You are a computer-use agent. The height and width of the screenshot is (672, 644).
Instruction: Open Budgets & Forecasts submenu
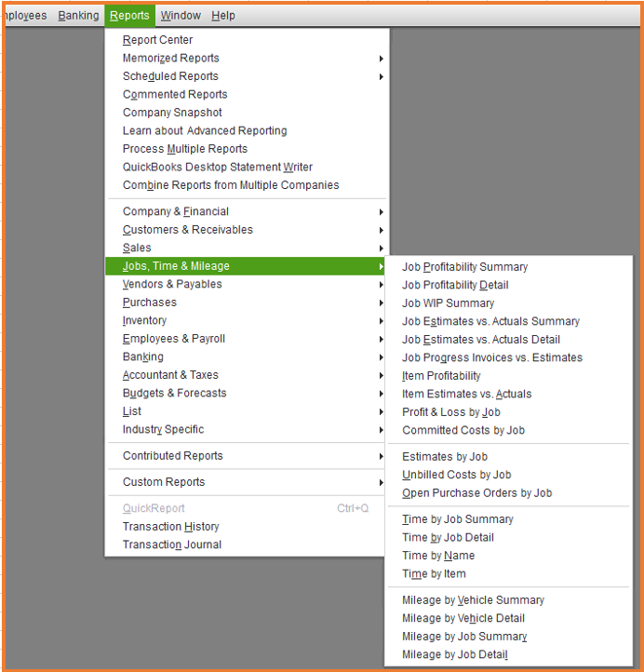pyautogui.click(x=247, y=393)
